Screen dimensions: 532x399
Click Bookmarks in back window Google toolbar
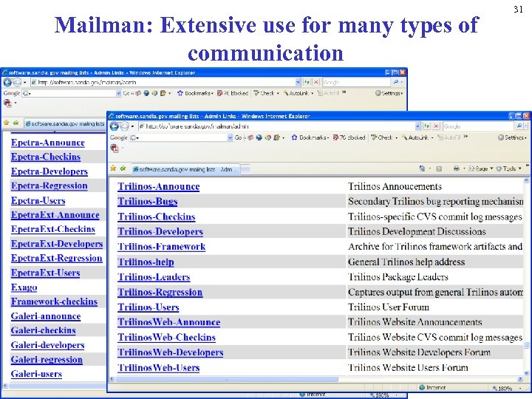(195, 93)
